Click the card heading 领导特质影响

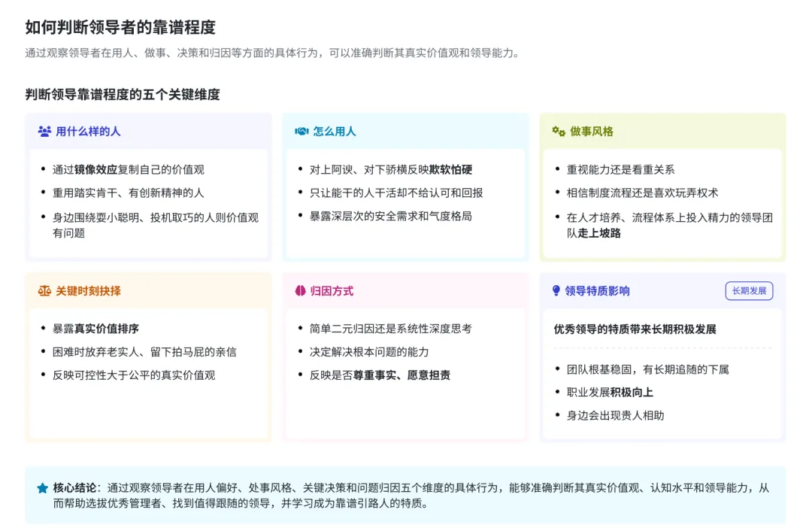point(597,290)
